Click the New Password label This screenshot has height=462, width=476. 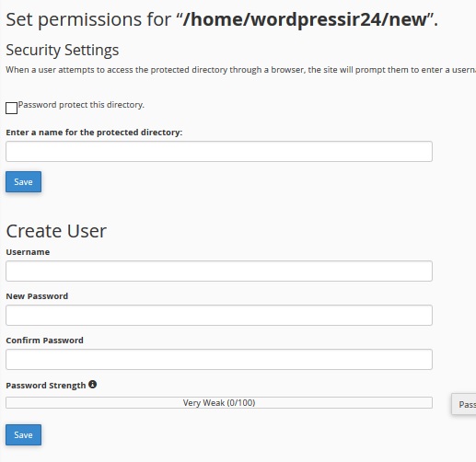pyautogui.click(x=37, y=296)
